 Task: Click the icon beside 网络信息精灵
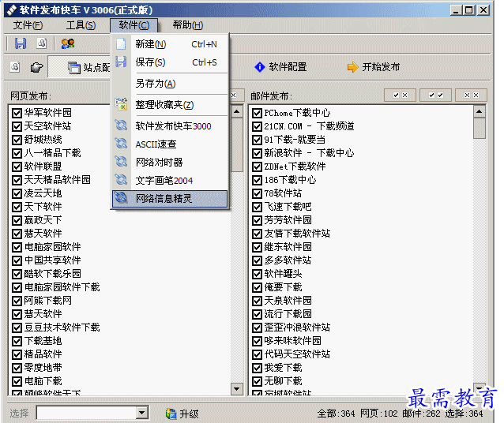pyautogui.click(x=121, y=198)
